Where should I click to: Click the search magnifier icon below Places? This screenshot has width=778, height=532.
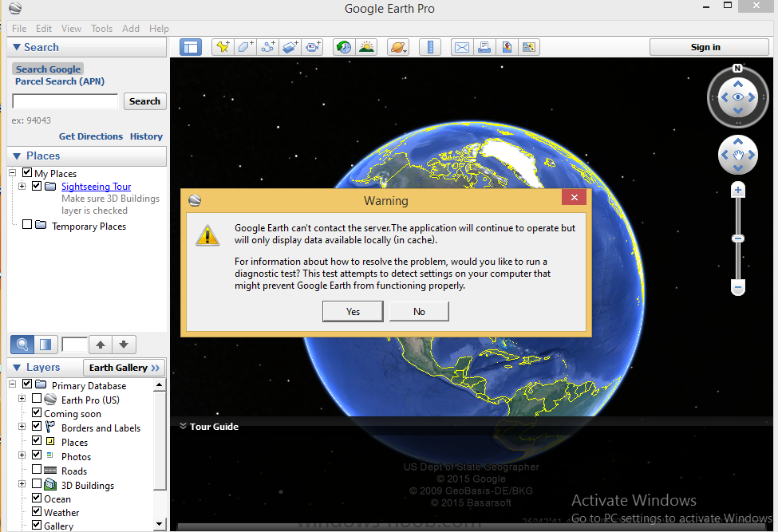22,344
